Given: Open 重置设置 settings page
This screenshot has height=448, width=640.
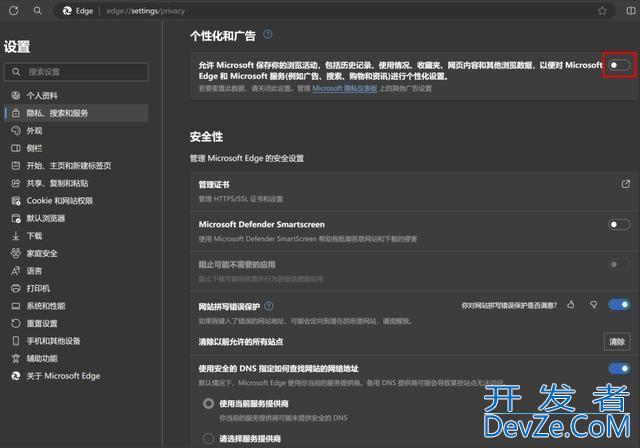Looking at the screenshot, I should tap(76, 324).
